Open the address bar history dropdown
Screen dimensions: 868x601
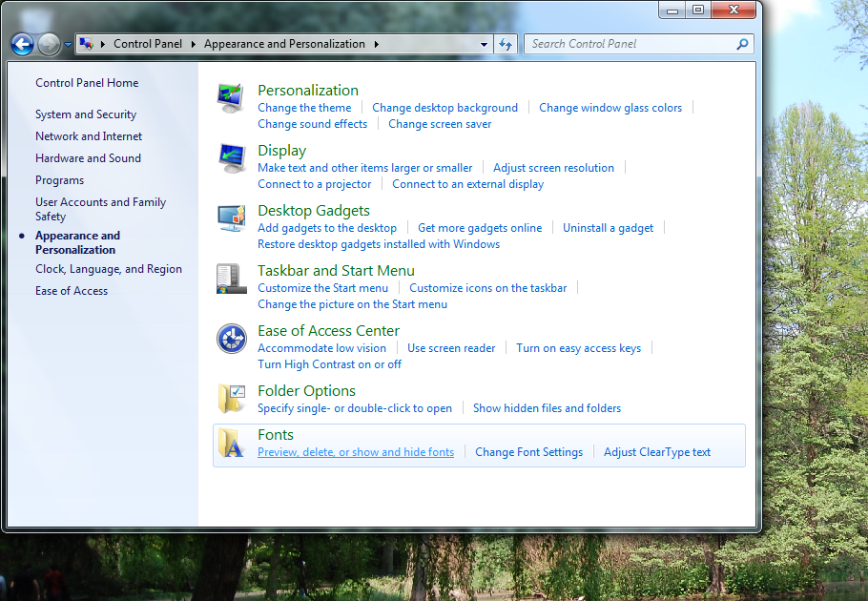(x=484, y=44)
